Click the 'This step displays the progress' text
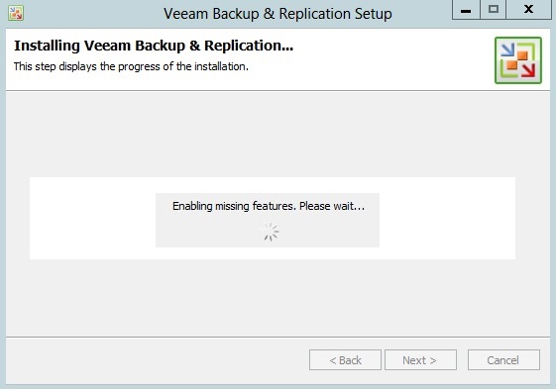The width and height of the screenshot is (556, 392). (x=131, y=66)
